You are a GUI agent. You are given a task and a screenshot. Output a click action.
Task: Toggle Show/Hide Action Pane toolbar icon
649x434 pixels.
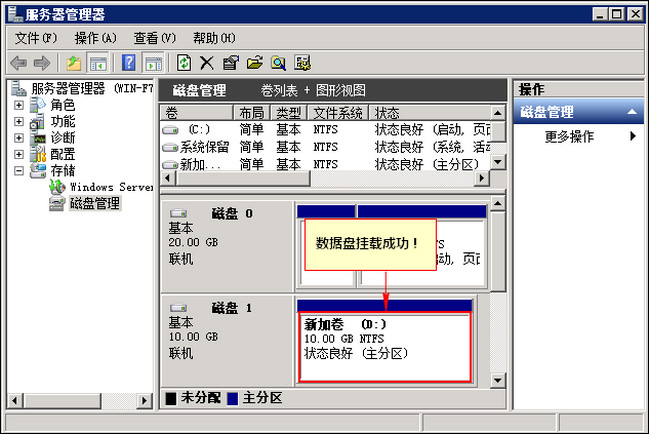point(153,63)
